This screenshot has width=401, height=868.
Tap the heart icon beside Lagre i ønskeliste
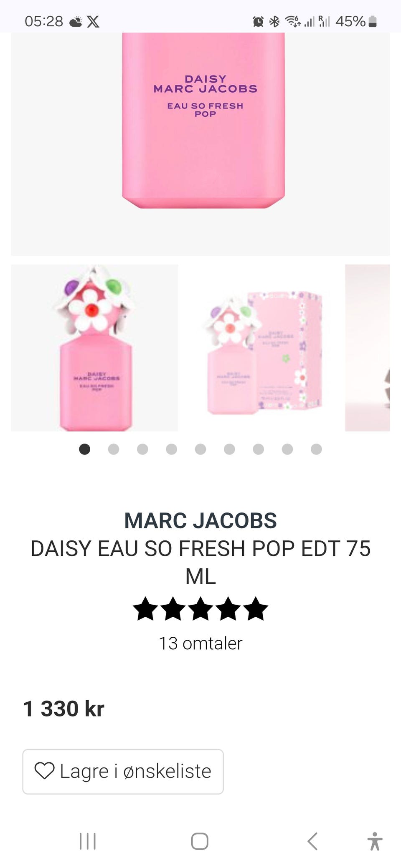[x=44, y=771]
